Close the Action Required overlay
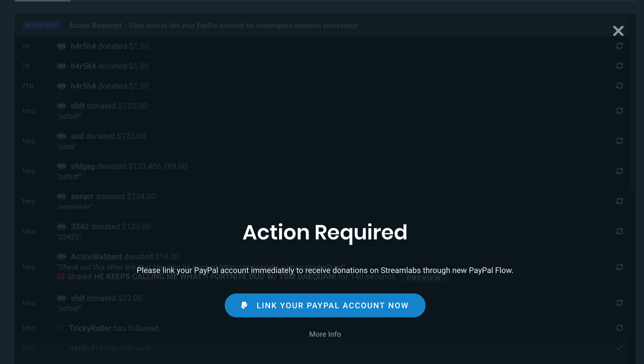 point(618,31)
